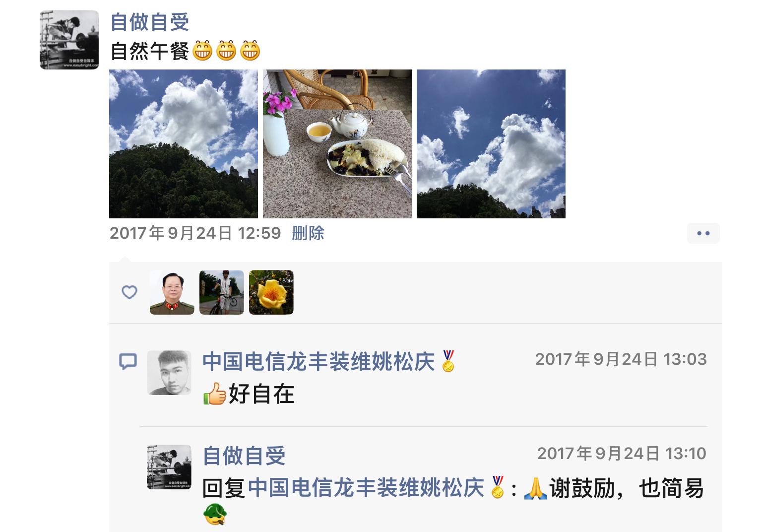762x532 pixels.
Task: Open 姚松庆 commenter's grayscale avatar
Action: (x=169, y=373)
